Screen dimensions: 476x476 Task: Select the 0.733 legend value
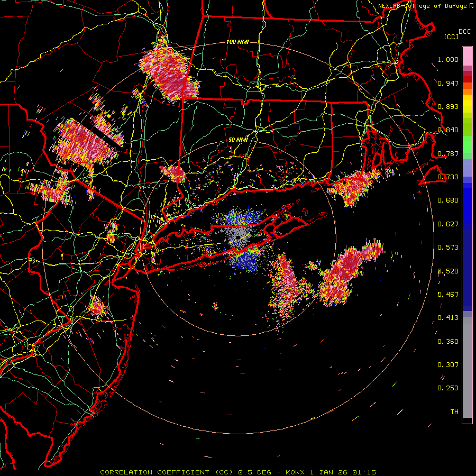[x=448, y=177]
